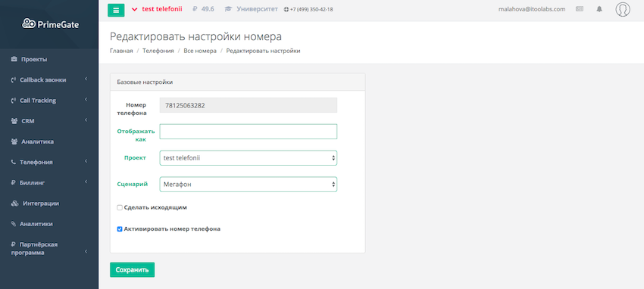Click the graduation cap Университет icon
Image resolution: width=644 pixels, height=289 pixels.
[x=228, y=9]
